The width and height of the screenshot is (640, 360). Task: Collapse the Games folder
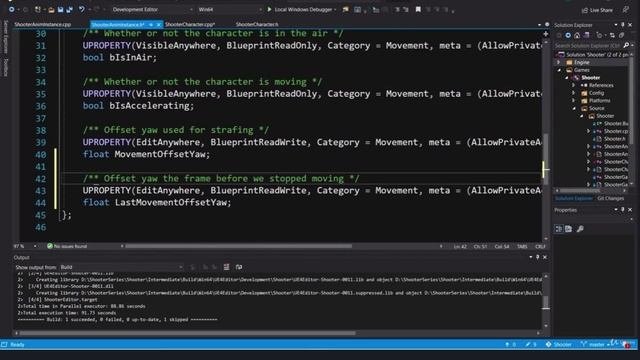pos(559,70)
